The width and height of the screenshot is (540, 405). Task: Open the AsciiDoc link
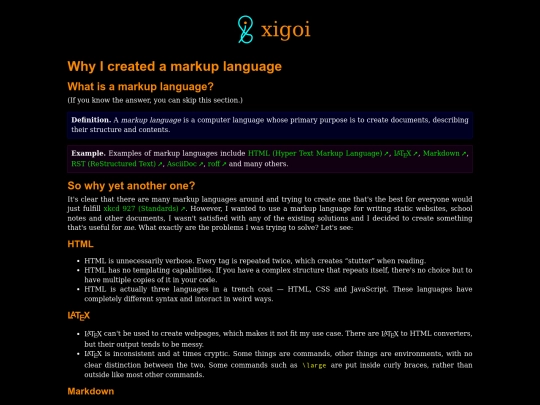pos(185,164)
